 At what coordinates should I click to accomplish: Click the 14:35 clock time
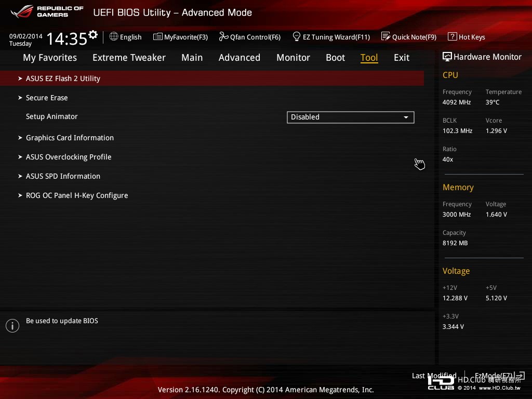pyautogui.click(x=67, y=38)
